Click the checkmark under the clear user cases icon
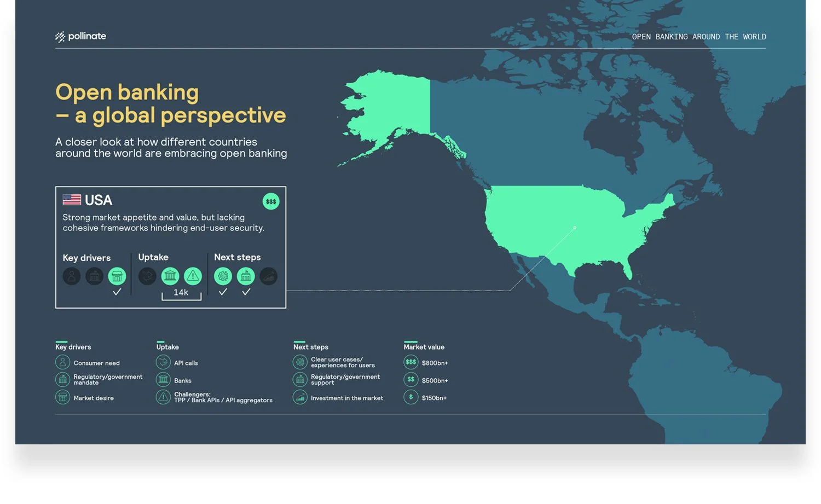This screenshot has height=504, width=821. 223,292
